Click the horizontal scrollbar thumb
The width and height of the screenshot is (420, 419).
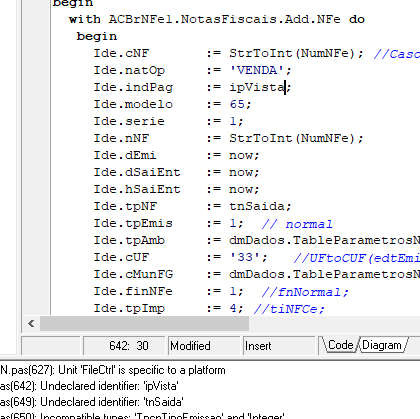tap(144, 323)
